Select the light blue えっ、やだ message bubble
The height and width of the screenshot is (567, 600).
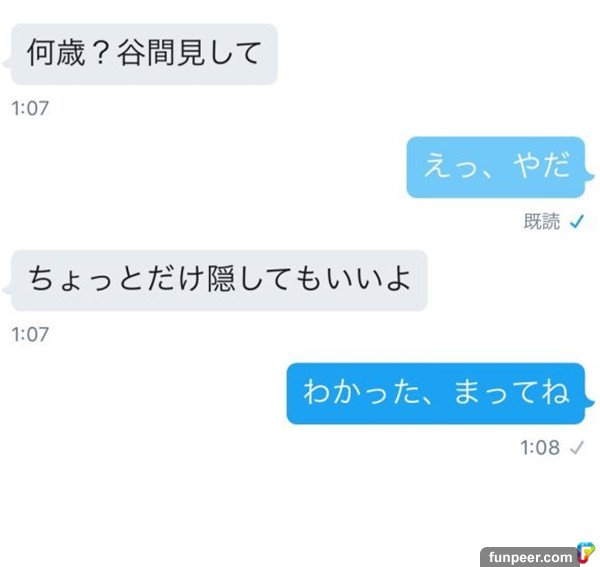click(496, 167)
